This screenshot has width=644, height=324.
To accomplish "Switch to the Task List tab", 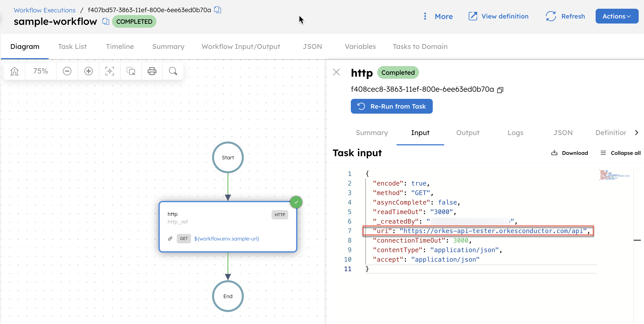I will point(72,47).
